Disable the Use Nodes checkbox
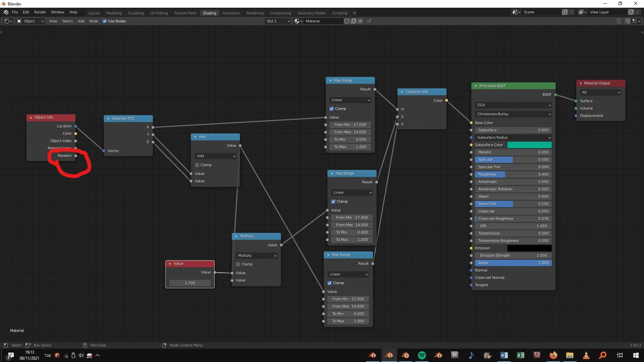This screenshot has width=644, height=362. 105,21
